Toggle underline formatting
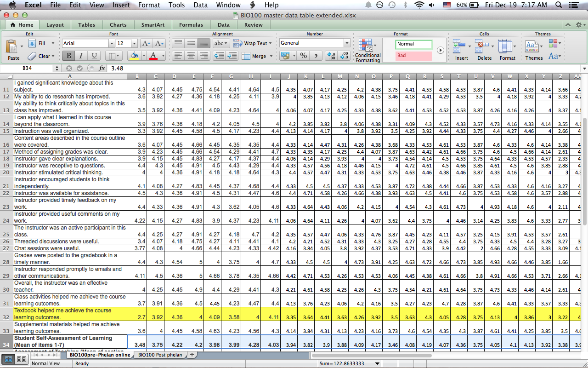This screenshot has width=588, height=368. 94,56
